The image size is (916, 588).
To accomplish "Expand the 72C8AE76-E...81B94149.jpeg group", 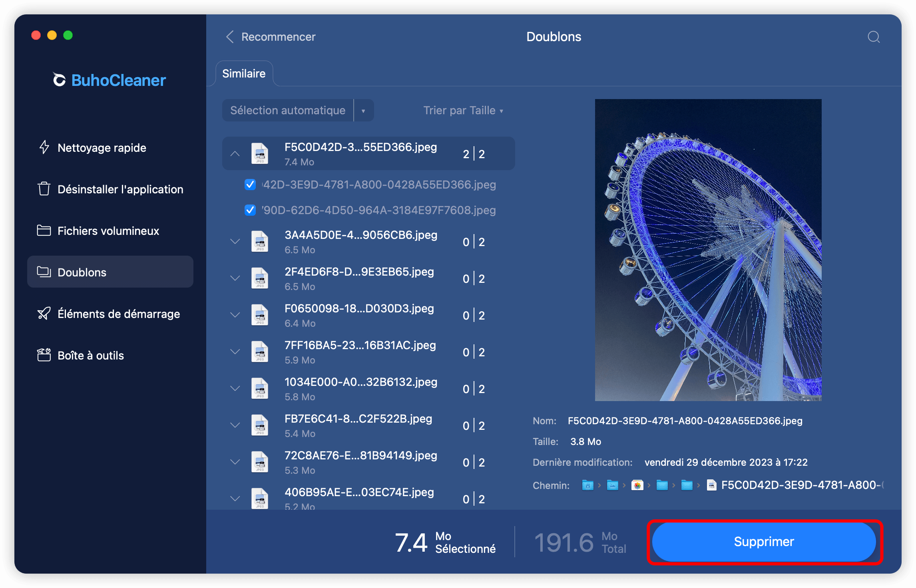I will (x=235, y=462).
